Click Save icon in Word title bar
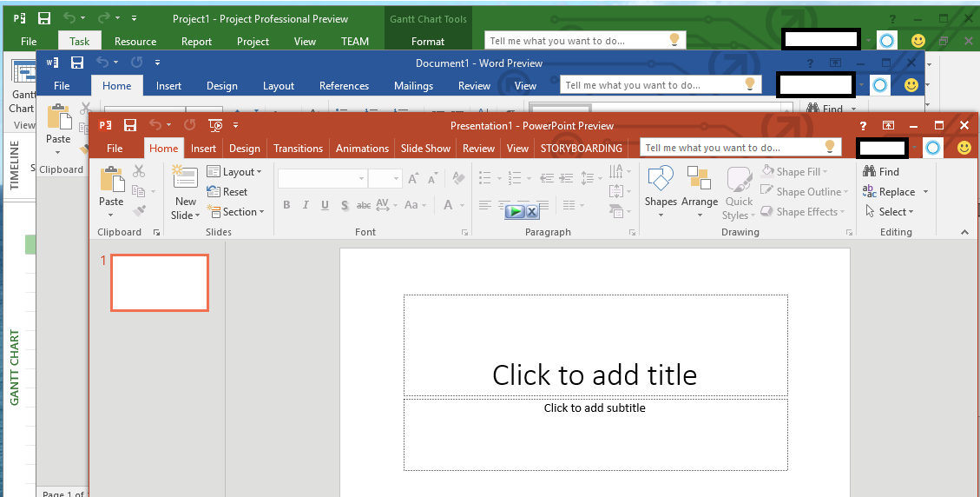This screenshot has height=497, width=980. 77,63
